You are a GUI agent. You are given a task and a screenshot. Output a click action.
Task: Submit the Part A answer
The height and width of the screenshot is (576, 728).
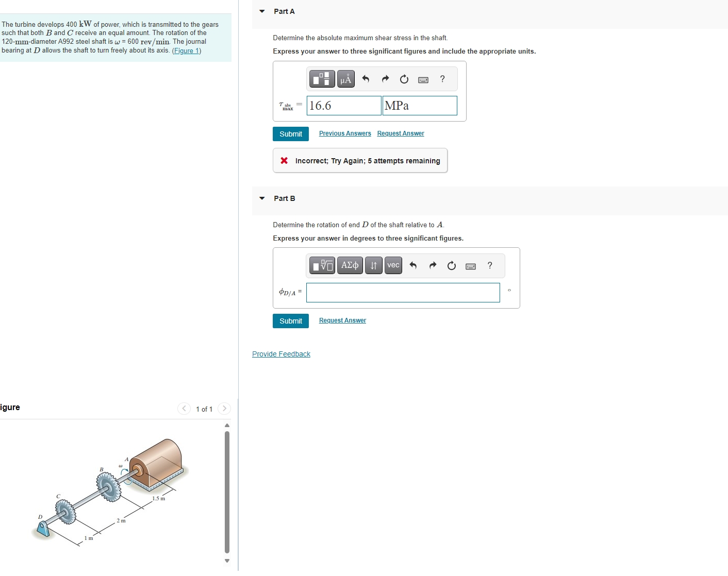(x=291, y=134)
